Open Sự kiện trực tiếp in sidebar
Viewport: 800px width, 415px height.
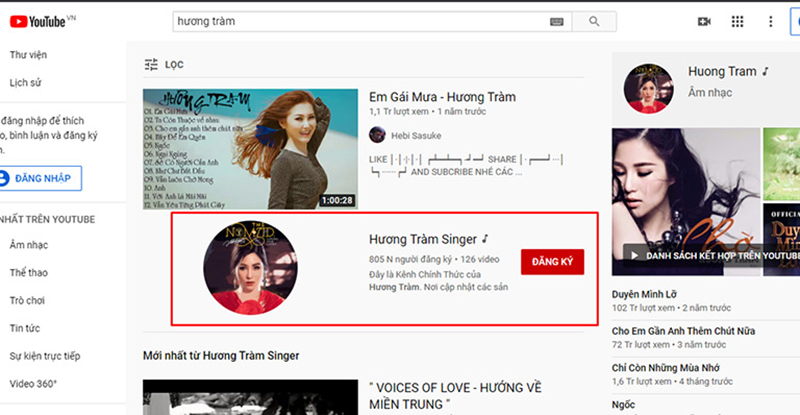(x=45, y=356)
